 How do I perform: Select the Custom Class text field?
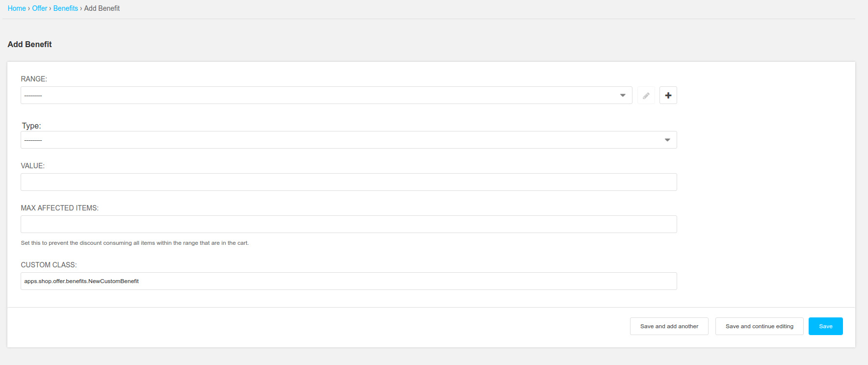(x=348, y=281)
